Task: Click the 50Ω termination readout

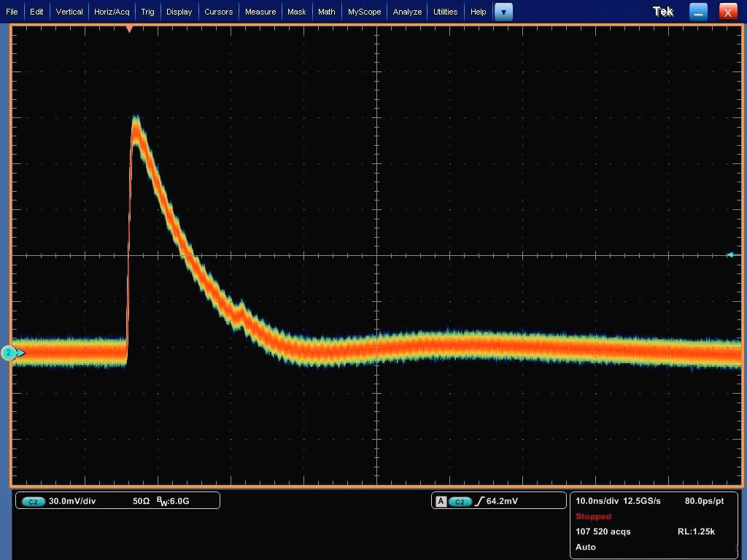Action: pyautogui.click(x=141, y=501)
